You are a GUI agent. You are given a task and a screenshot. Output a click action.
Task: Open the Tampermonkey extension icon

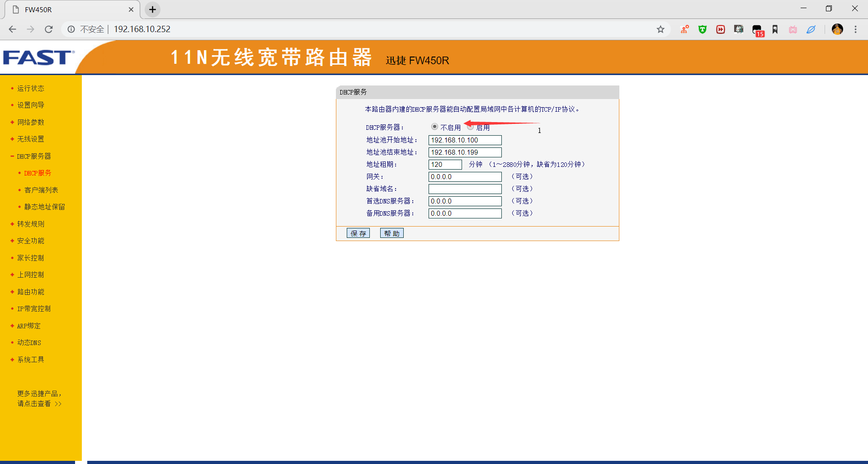click(x=702, y=29)
